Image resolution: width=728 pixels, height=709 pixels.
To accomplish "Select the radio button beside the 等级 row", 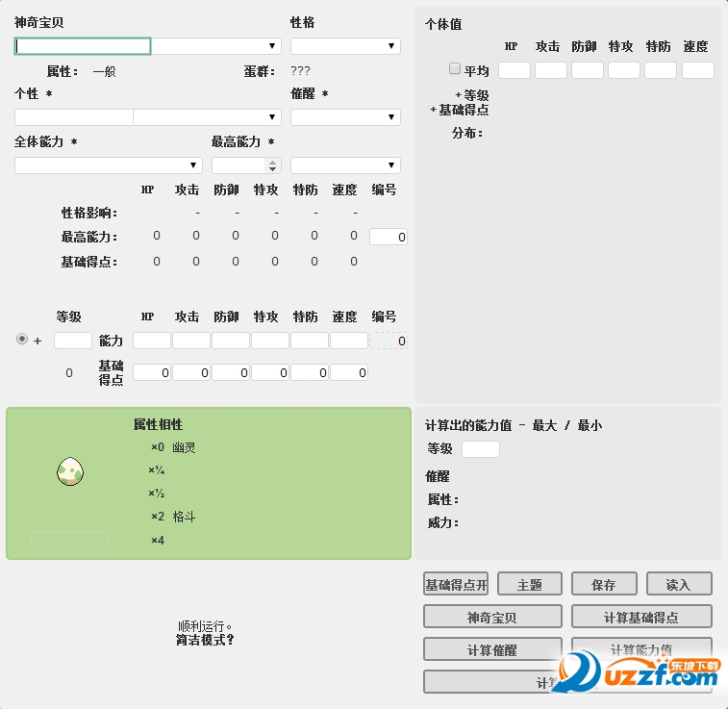I will click(x=22, y=340).
